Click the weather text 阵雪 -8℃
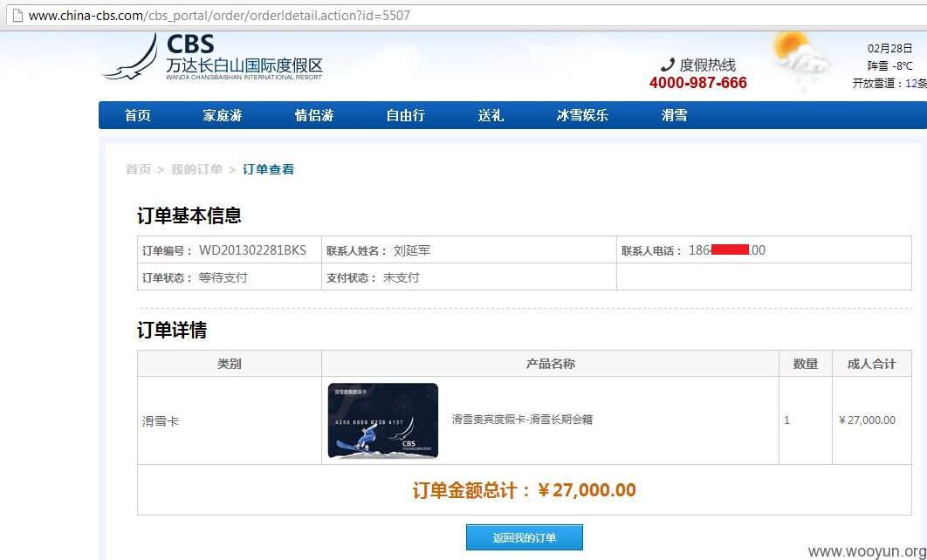This screenshot has width=927, height=560. pos(889,66)
